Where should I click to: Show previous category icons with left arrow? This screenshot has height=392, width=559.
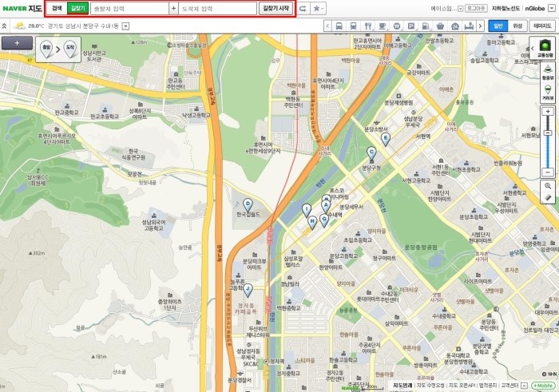tap(327, 26)
